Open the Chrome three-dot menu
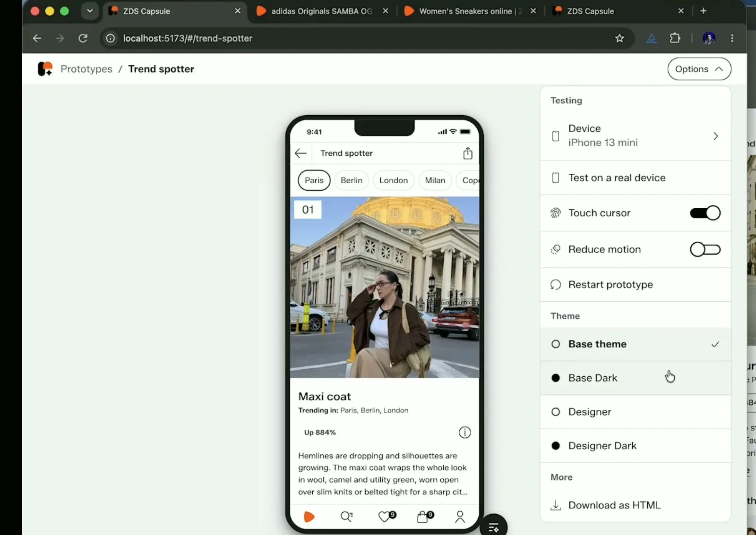The image size is (756, 535). (x=732, y=38)
